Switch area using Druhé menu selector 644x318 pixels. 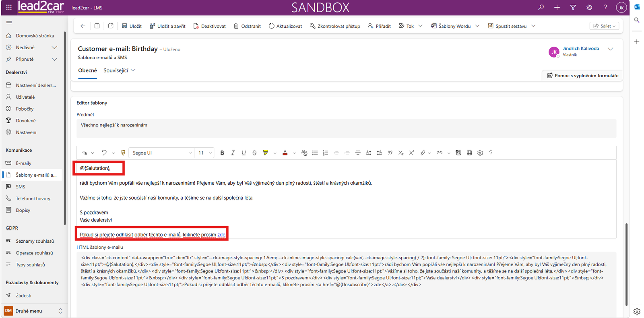33,311
